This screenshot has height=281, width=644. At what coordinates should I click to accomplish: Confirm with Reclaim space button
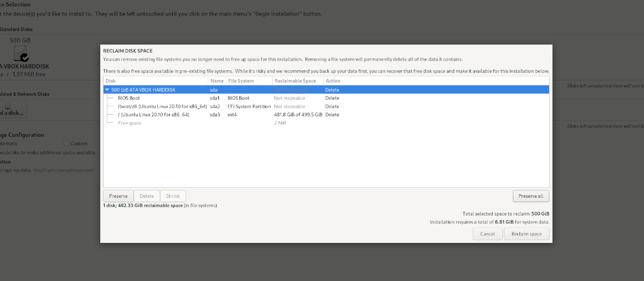tap(526, 234)
